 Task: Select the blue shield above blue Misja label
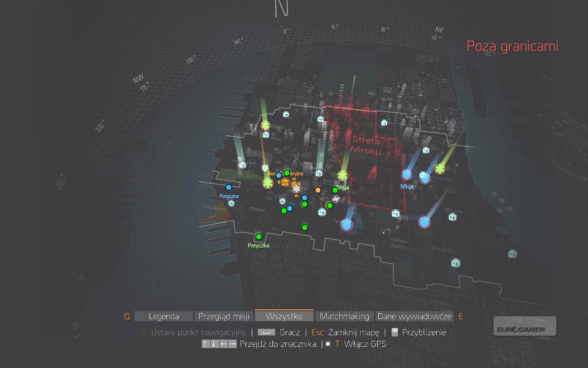click(407, 175)
